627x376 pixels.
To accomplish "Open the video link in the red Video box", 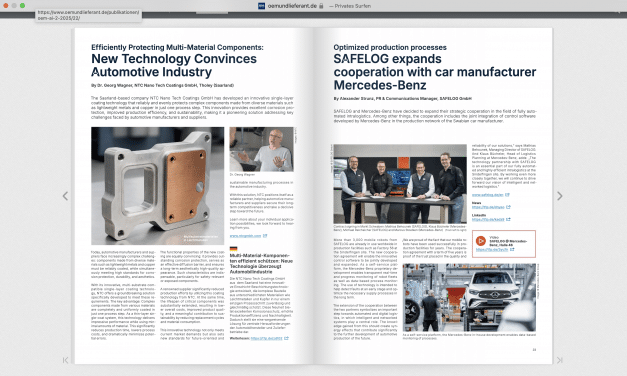I will coord(492,250).
